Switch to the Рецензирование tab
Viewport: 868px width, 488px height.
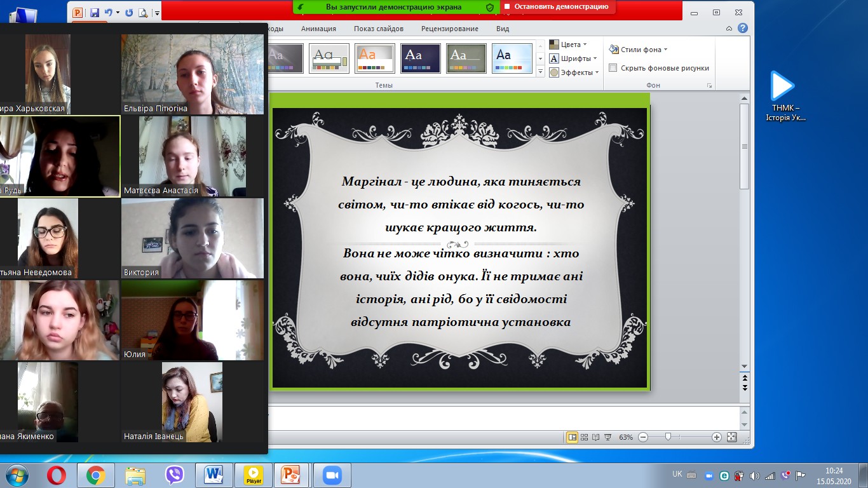[449, 29]
